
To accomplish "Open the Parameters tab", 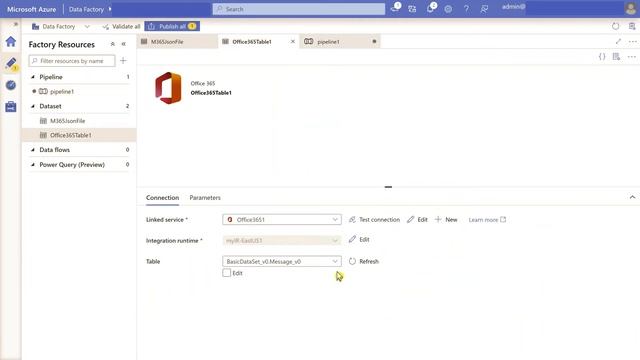I will click(205, 198).
